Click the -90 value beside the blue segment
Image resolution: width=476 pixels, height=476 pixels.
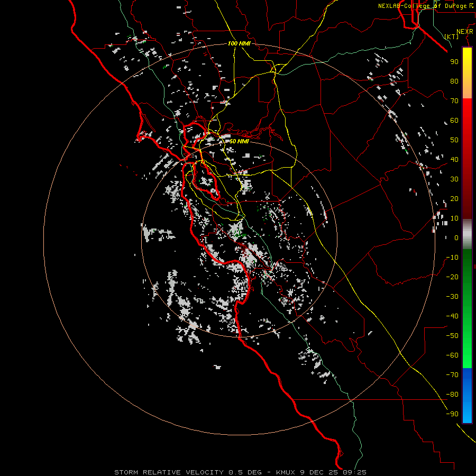pos(452,414)
